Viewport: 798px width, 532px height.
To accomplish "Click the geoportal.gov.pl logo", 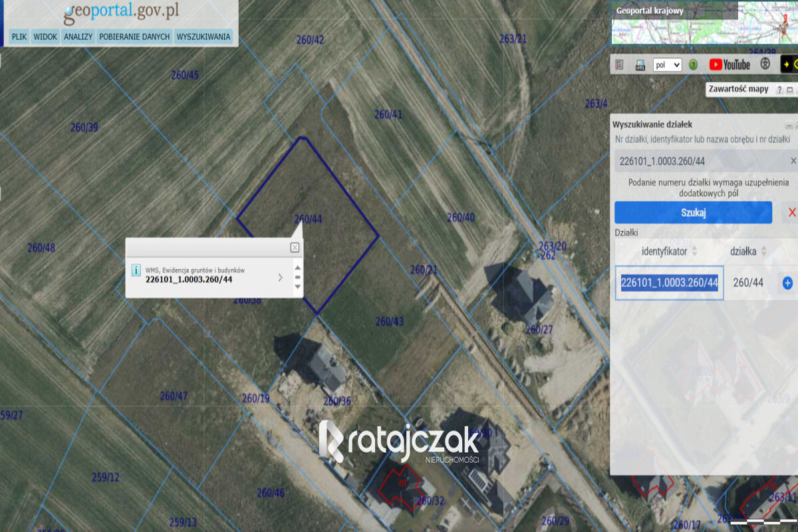I will coord(121,12).
